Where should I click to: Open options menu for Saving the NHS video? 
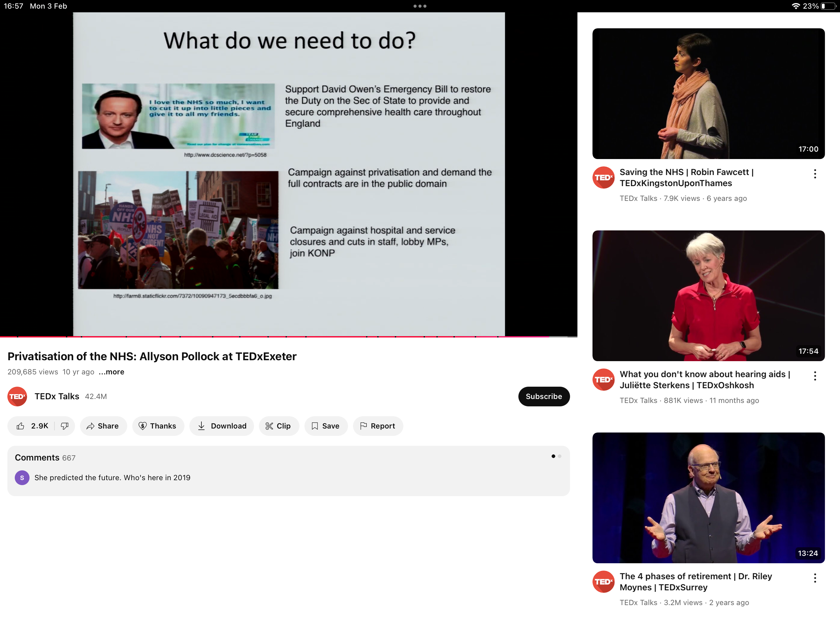[815, 174]
